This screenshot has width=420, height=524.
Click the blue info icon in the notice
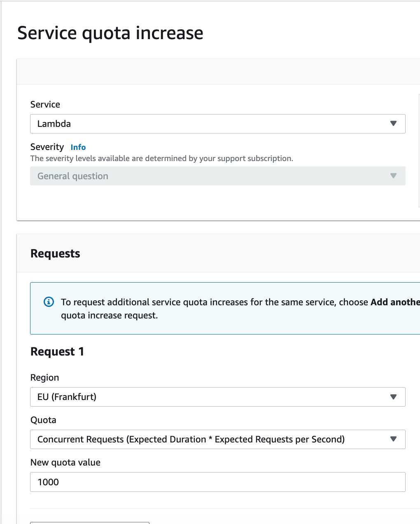click(x=49, y=302)
